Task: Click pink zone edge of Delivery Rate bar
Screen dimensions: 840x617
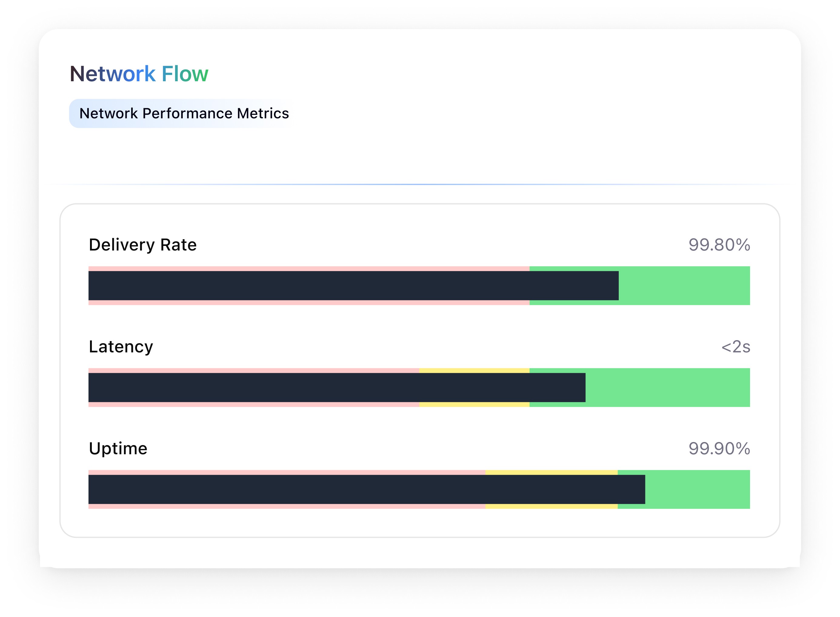Action: [x=308, y=269]
